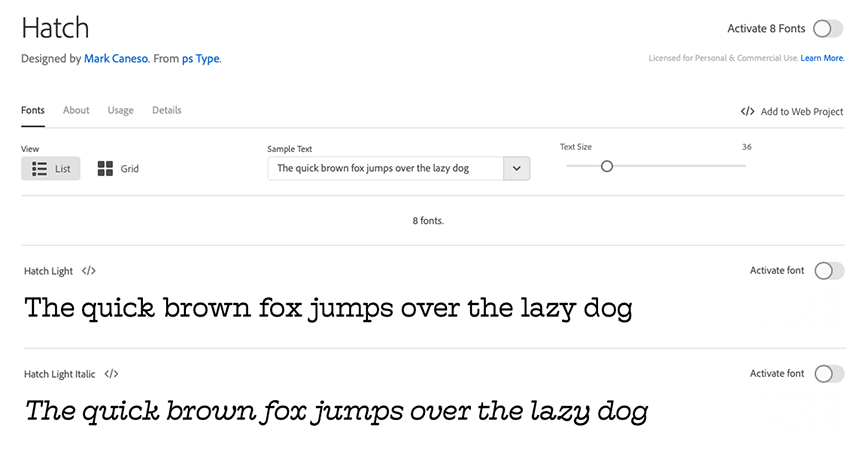Switch to the Details tab
Viewport: 850px width, 449px height.
point(166,110)
